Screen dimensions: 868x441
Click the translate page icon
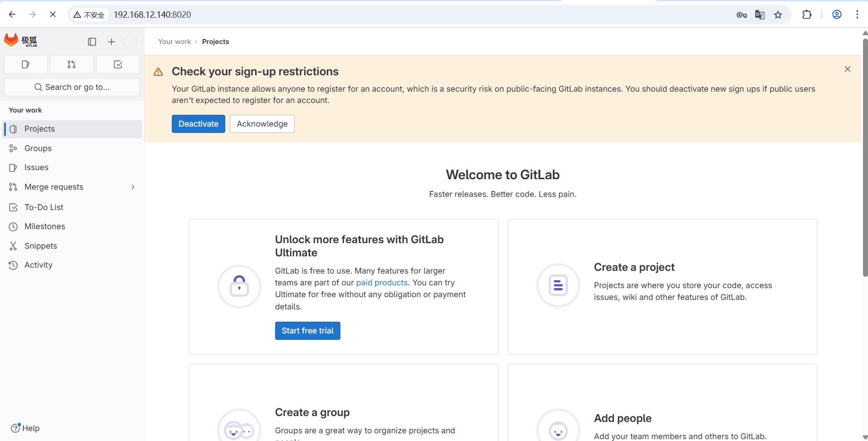click(x=760, y=15)
